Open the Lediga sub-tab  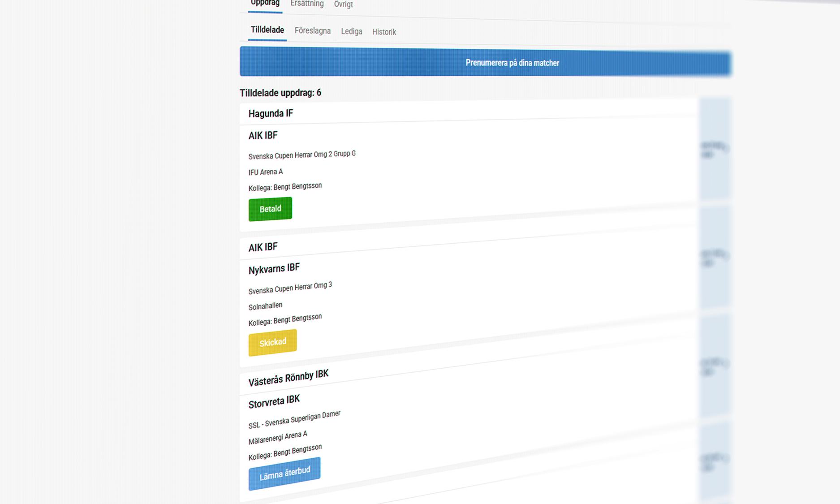coord(352,32)
